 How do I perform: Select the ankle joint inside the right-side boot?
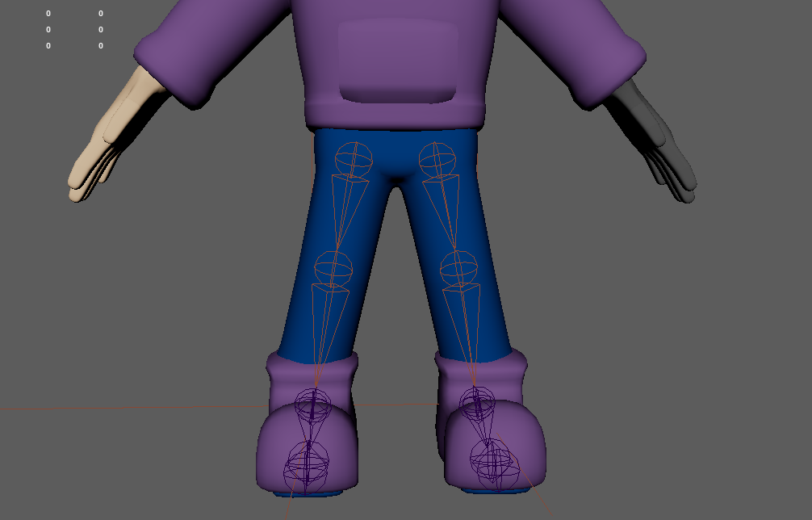pos(477,403)
